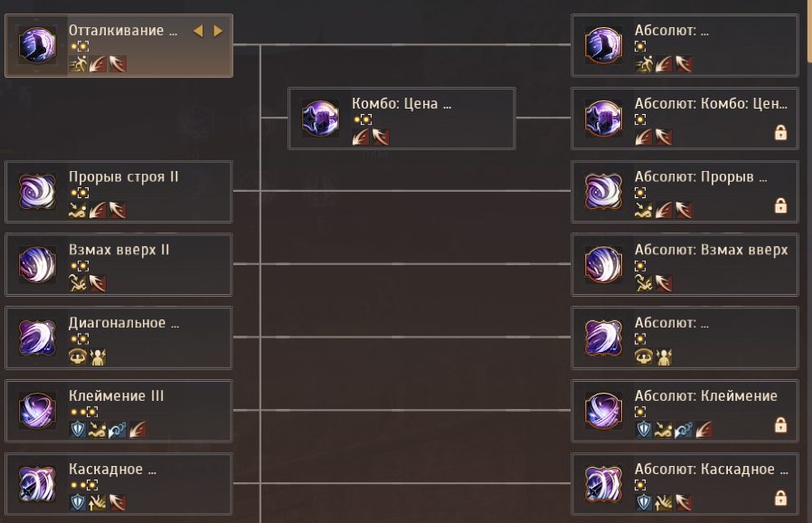
Task: Click the left arrow on the Отталкивание skill
Action: [x=198, y=31]
